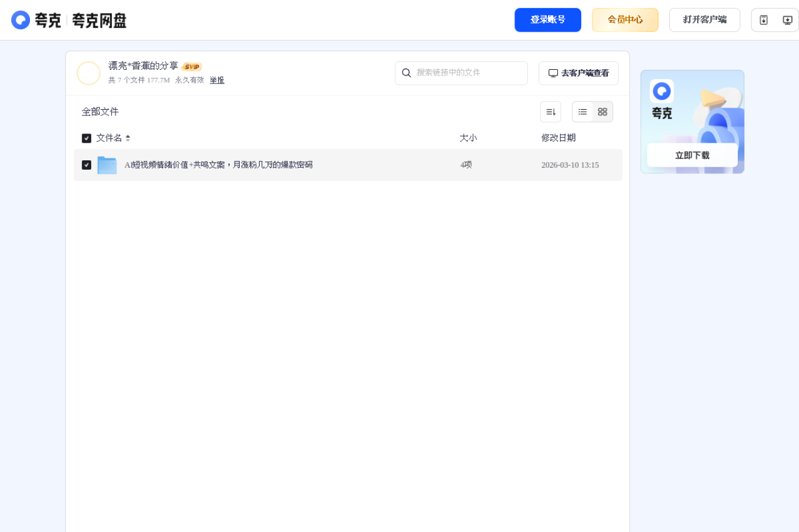
Task: Open the desktop client download icon
Action: pyautogui.click(x=787, y=19)
